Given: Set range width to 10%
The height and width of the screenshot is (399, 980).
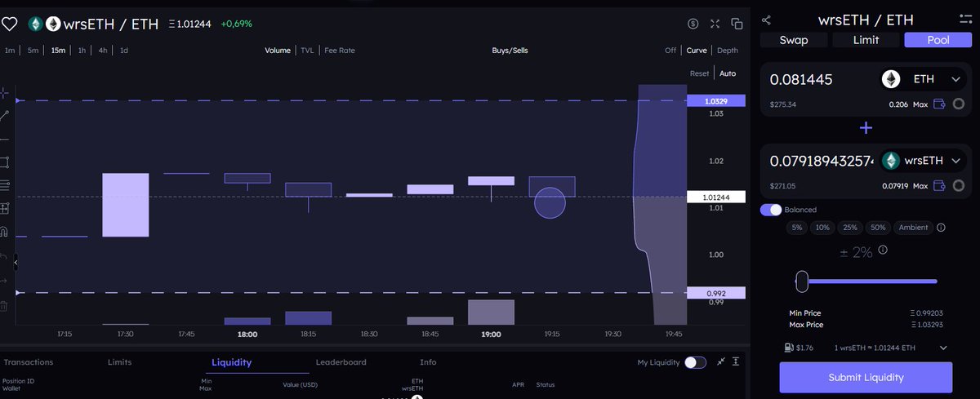Looking at the screenshot, I should (x=822, y=228).
